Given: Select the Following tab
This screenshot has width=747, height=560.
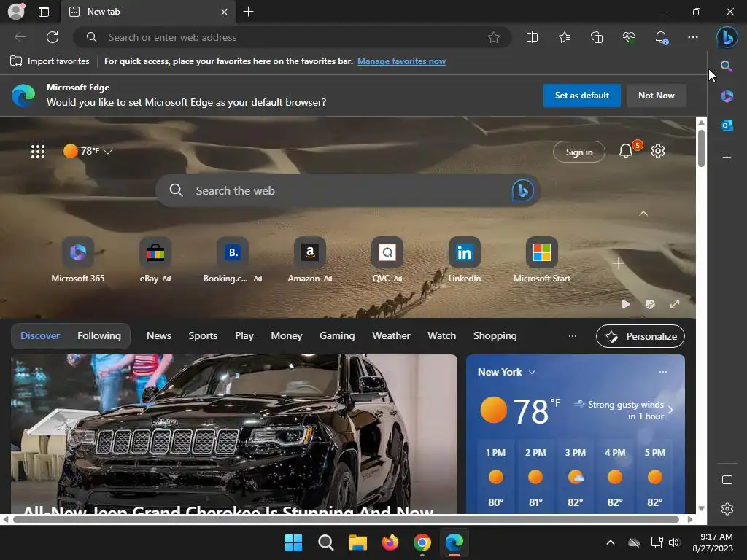Looking at the screenshot, I should click(99, 335).
